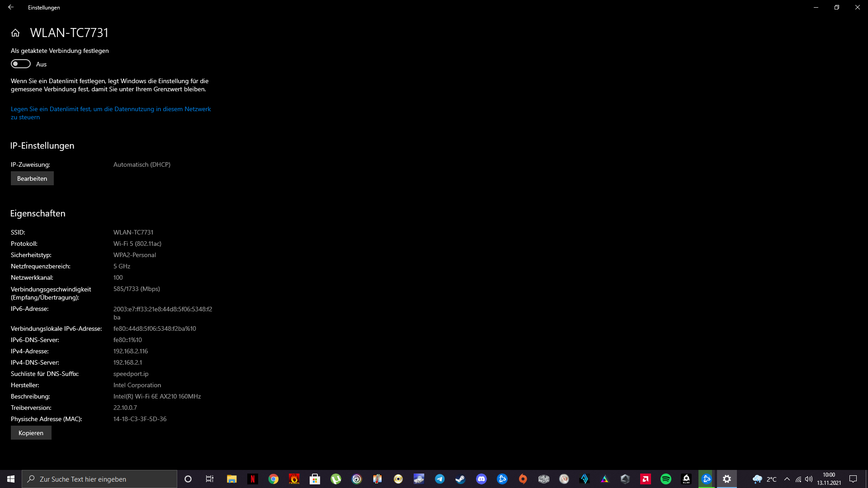Open Spotify from the taskbar

click(666, 479)
